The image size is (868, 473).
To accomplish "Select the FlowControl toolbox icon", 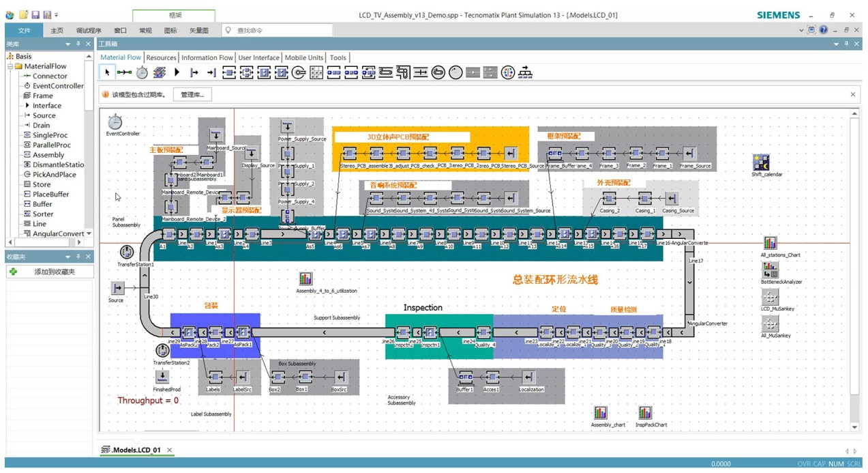I will click(x=508, y=72).
